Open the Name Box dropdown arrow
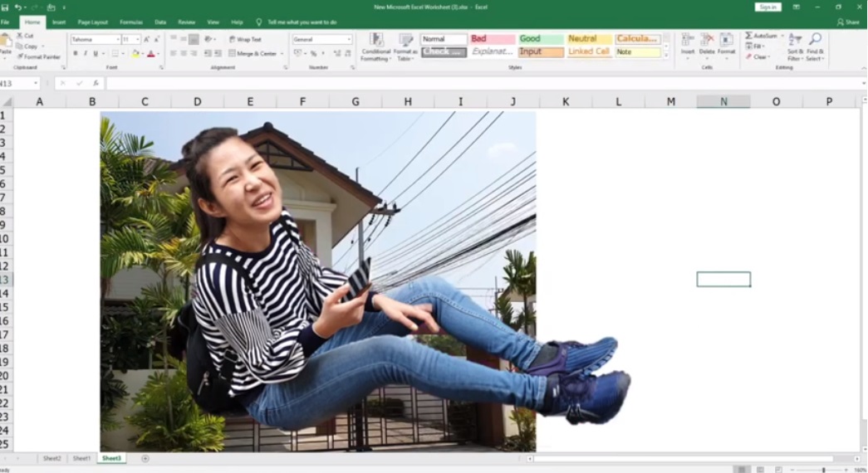Screen dimensions: 868x473 [x=37, y=84]
